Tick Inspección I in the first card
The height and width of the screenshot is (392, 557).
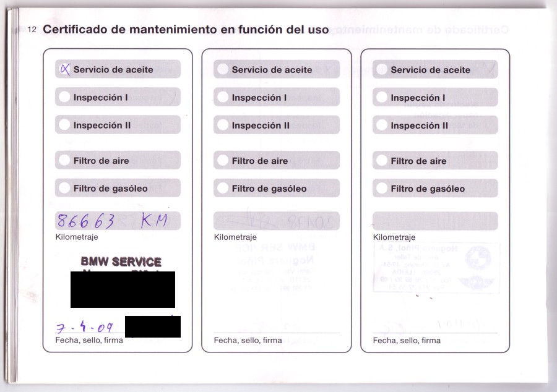64,97
